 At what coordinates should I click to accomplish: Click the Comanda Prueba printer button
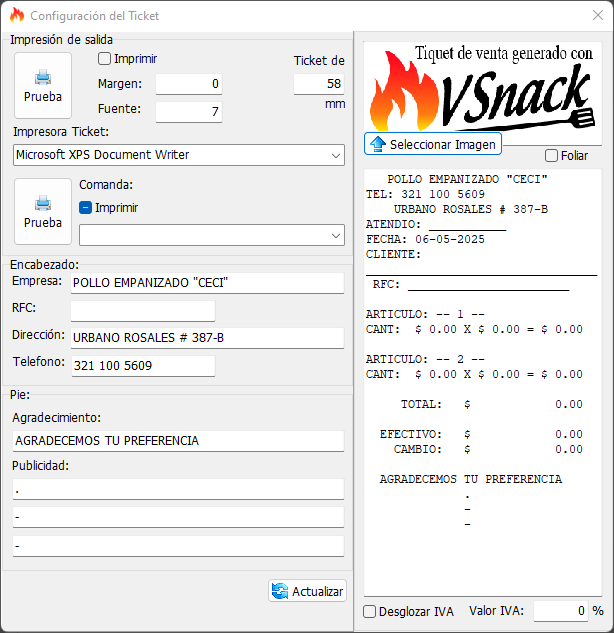click(43, 211)
